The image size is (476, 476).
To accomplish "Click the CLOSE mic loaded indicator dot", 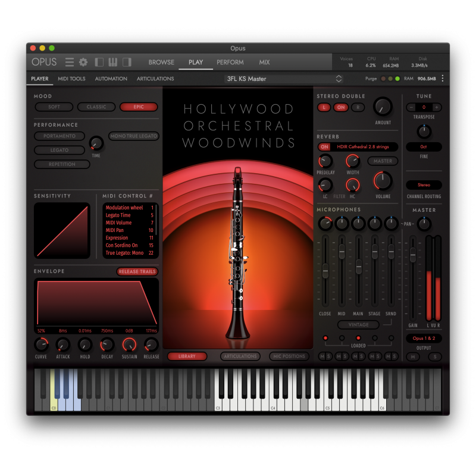I will [325, 338].
